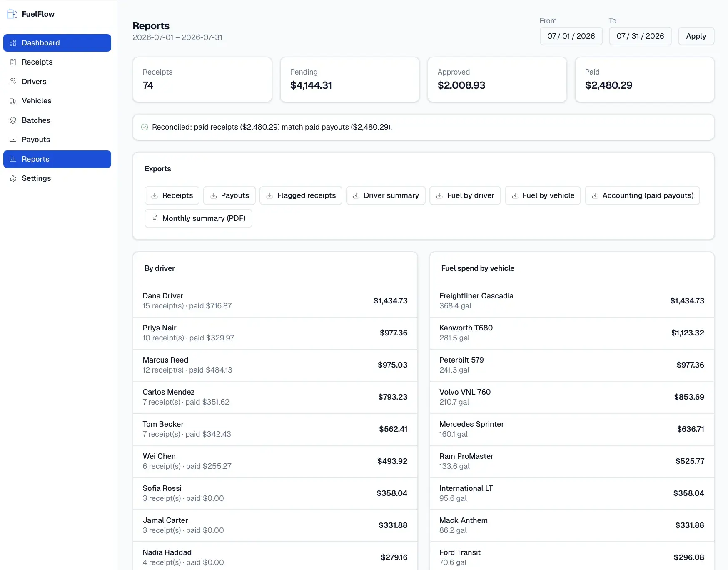Click download icon on Accounting paid payouts export

(x=595, y=195)
